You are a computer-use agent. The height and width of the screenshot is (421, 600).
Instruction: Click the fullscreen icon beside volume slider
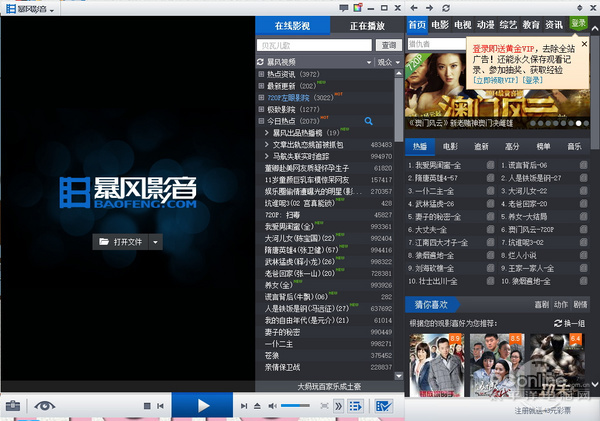coord(324,406)
